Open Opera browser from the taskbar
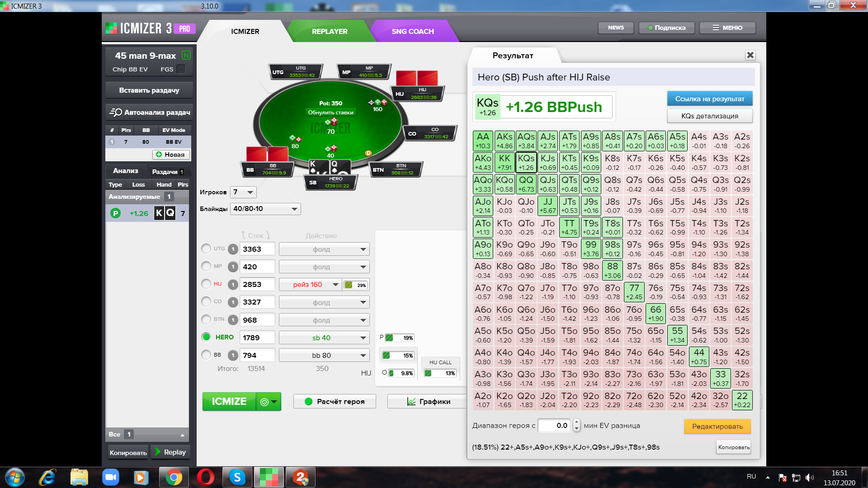This screenshot has width=868, height=488. click(206, 477)
